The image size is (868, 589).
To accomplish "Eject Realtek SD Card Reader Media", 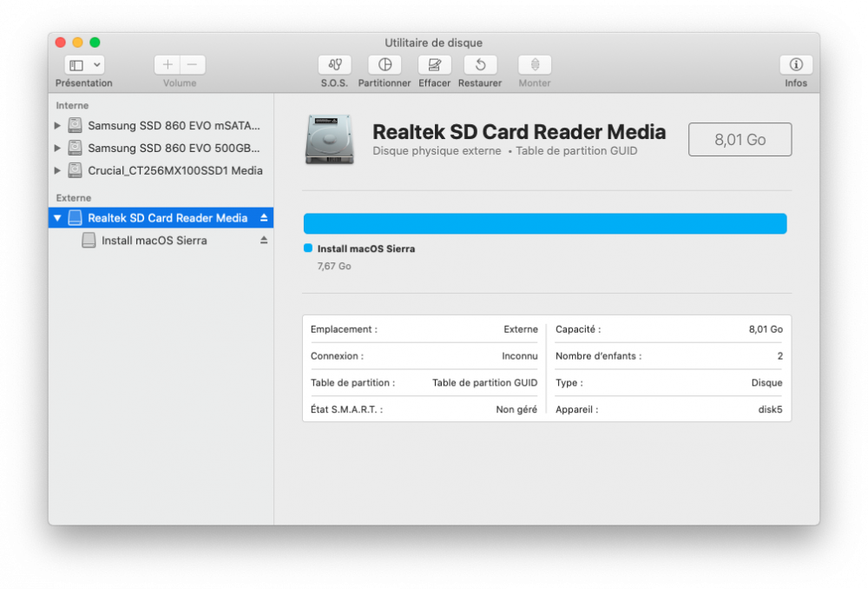I will click(264, 218).
